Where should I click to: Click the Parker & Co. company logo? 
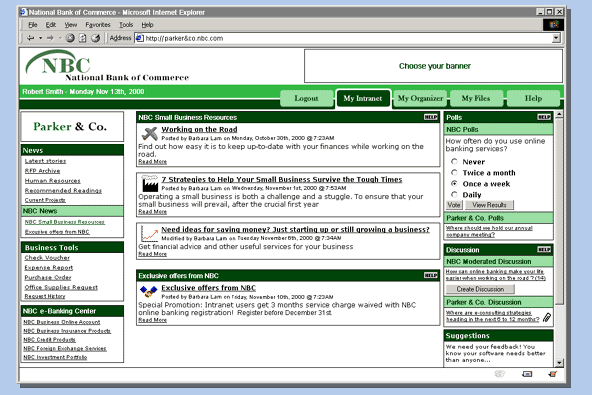click(x=72, y=127)
